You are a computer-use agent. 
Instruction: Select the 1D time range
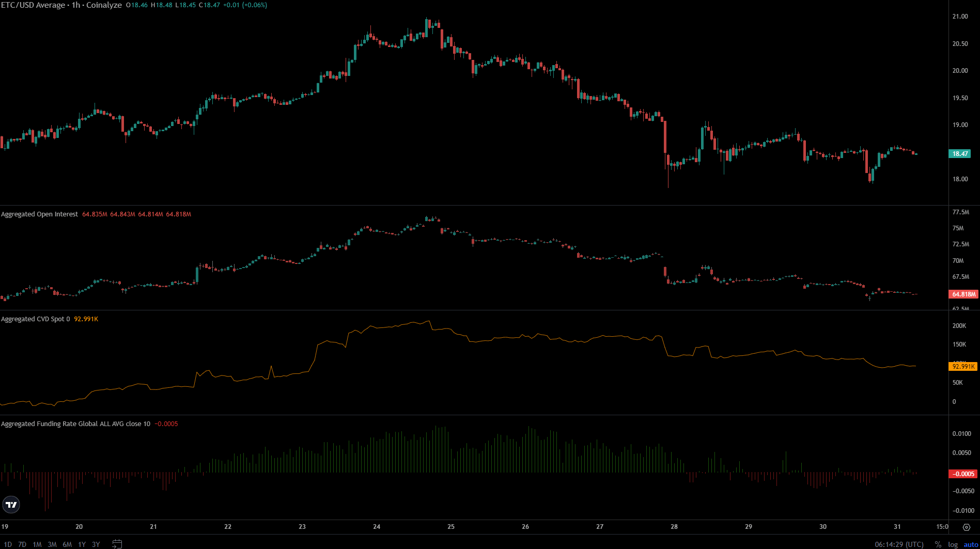click(x=8, y=544)
